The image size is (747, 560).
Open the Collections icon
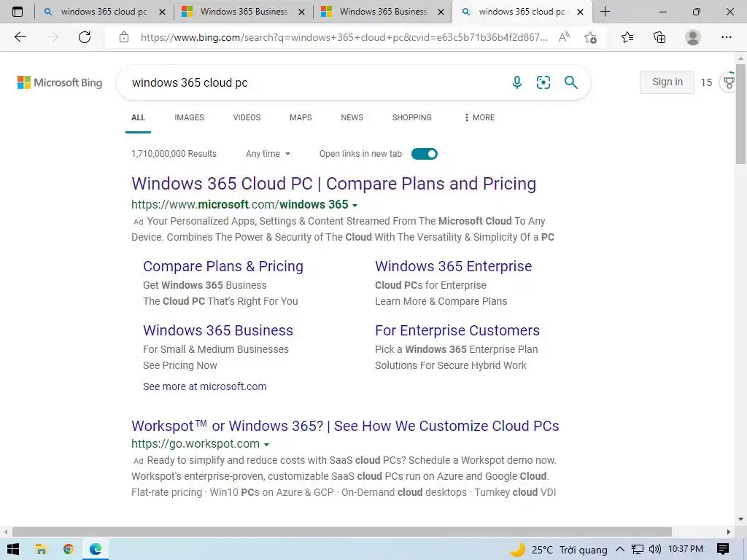pos(659,37)
